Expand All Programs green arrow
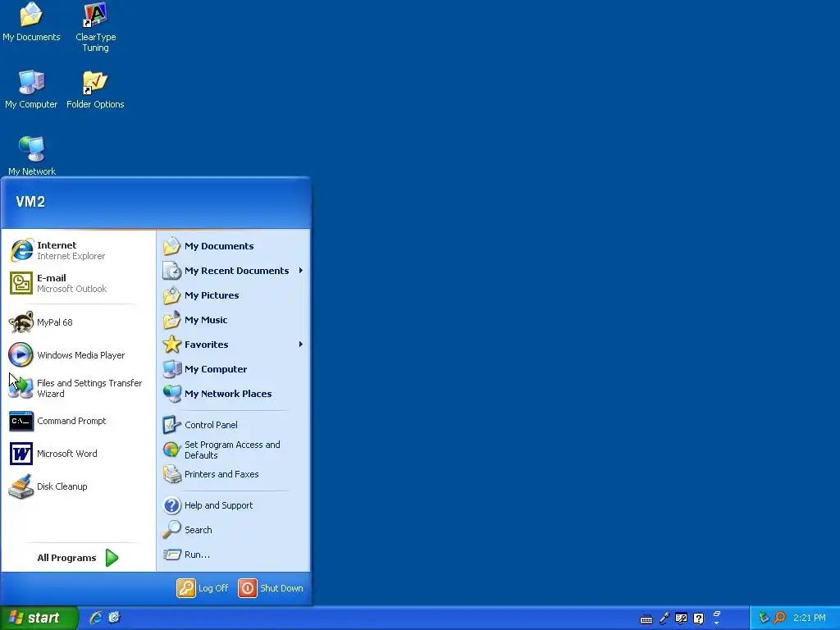 [112, 558]
